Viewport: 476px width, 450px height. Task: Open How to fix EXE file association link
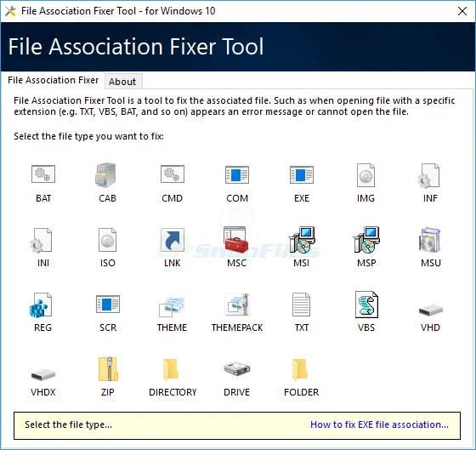click(x=379, y=424)
